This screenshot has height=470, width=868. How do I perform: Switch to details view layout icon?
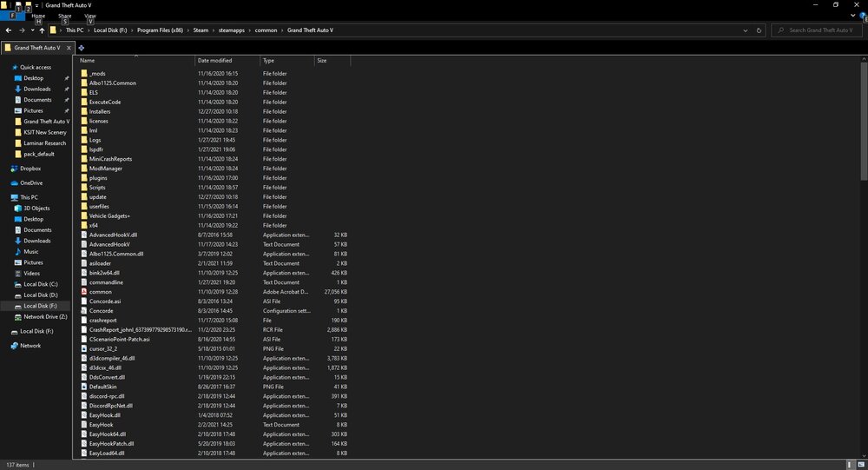tap(850, 465)
